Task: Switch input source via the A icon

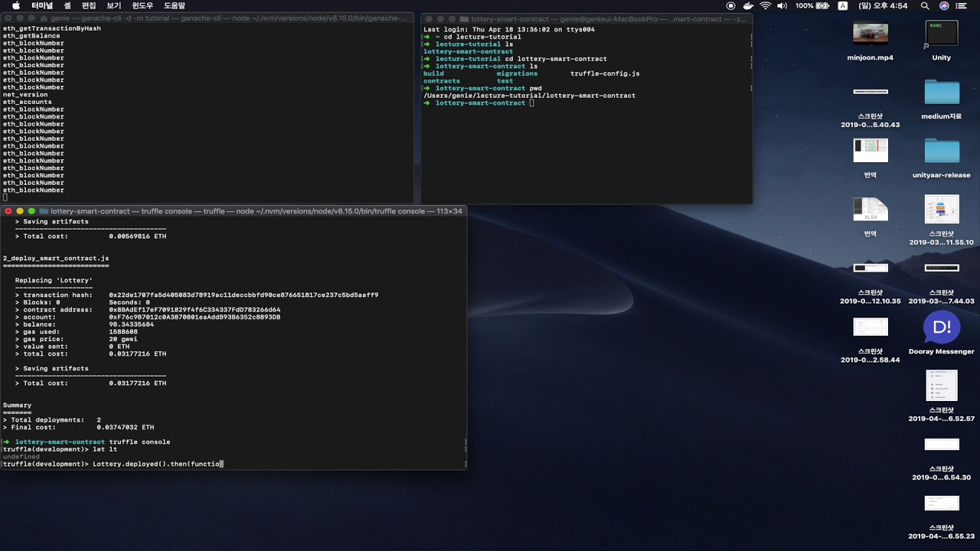Action: point(843,5)
